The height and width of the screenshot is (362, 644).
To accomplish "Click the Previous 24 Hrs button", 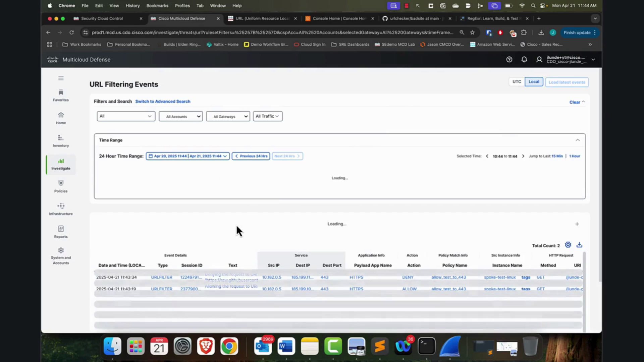I will (251, 156).
